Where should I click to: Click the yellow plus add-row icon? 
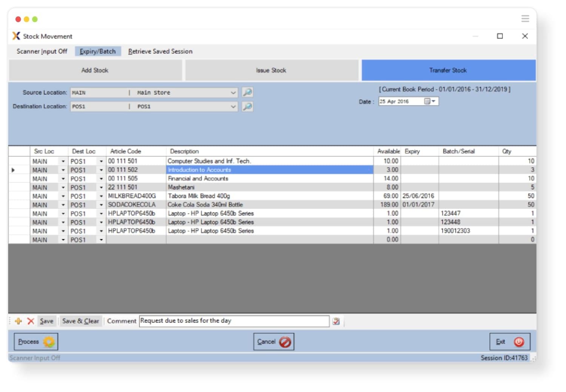[x=18, y=321]
